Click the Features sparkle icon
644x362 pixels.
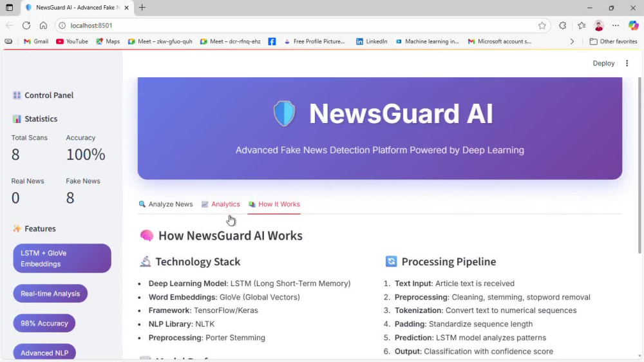(17, 229)
